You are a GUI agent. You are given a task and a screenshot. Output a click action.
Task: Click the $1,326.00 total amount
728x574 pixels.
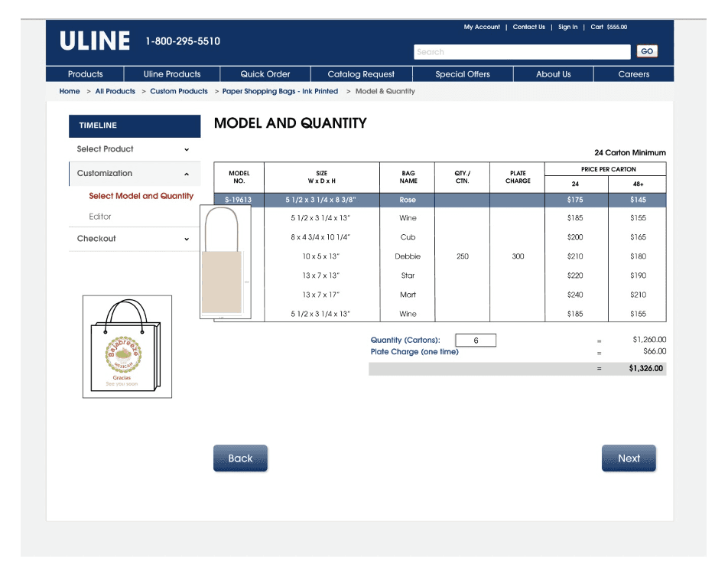(646, 369)
